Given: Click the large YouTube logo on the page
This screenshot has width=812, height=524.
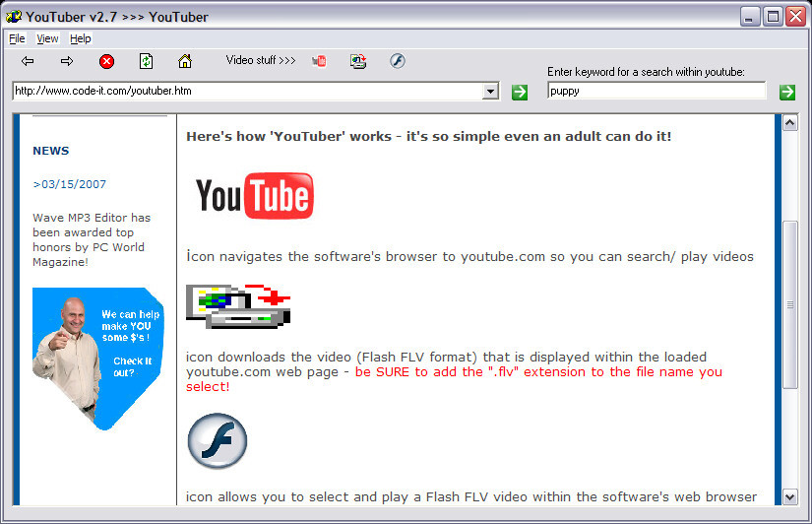Looking at the screenshot, I should click(x=255, y=196).
